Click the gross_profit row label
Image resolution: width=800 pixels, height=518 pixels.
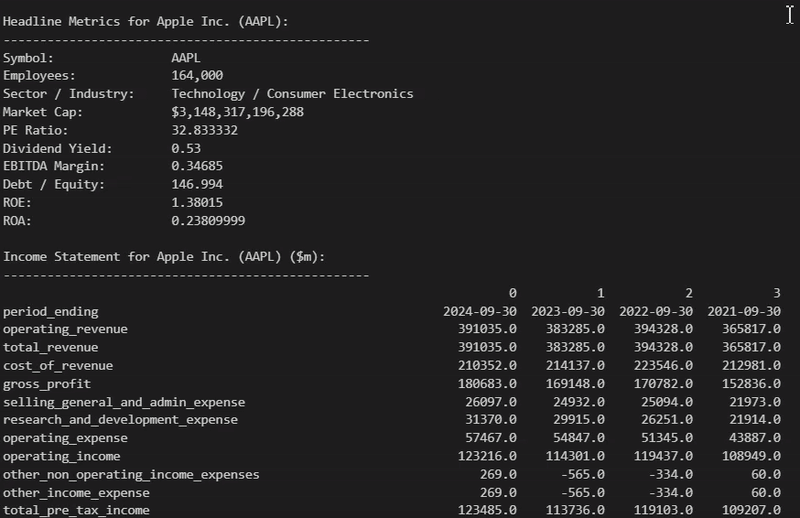(x=47, y=384)
